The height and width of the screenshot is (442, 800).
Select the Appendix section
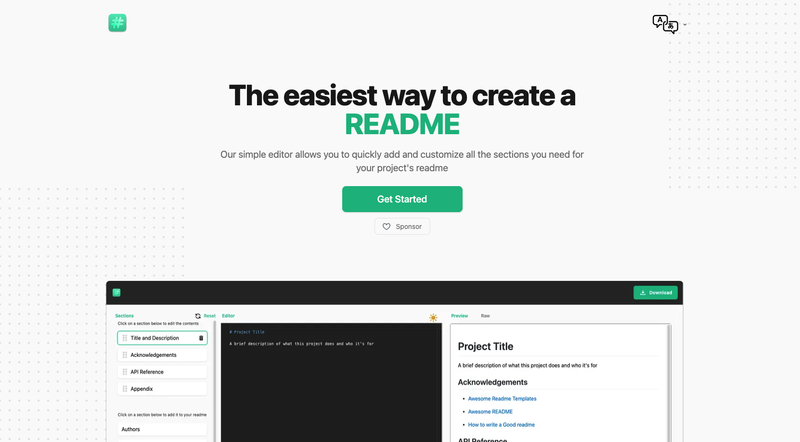[162, 388]
